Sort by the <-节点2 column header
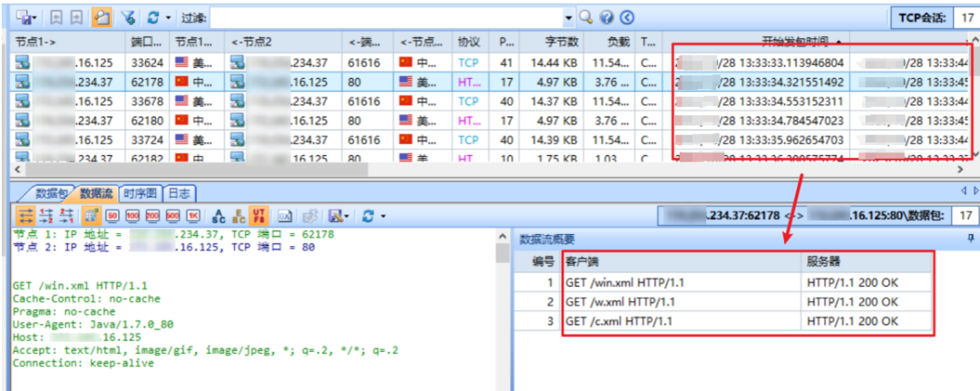The height and width of the screenshot is (391, 980). tap(284, 42)
